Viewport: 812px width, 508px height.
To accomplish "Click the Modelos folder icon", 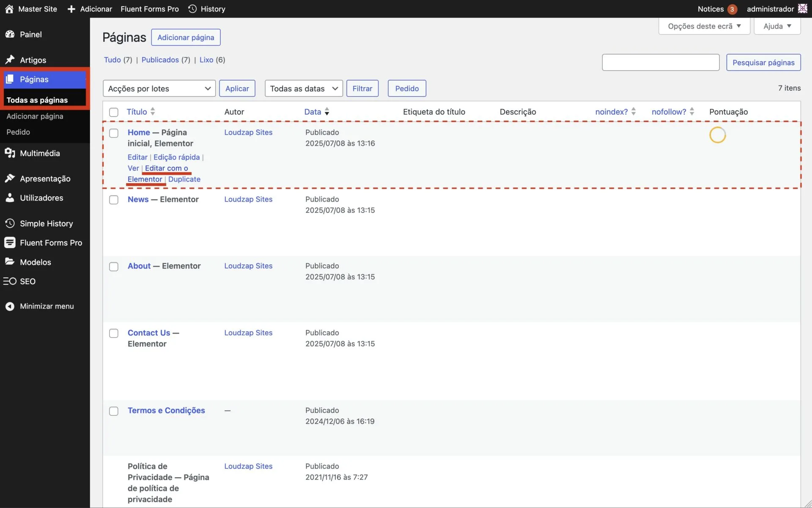I will click(x=10, y=262).
